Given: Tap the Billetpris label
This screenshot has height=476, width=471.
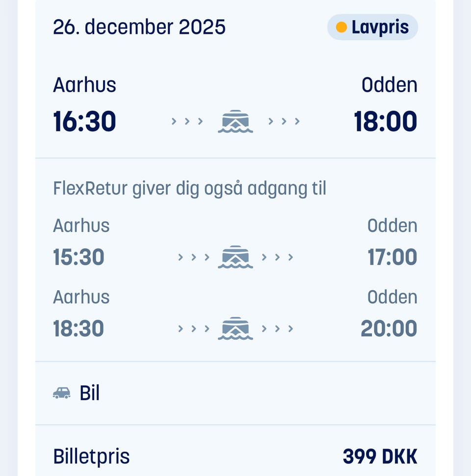Looking at the screenshot, I should pos(91,456).
